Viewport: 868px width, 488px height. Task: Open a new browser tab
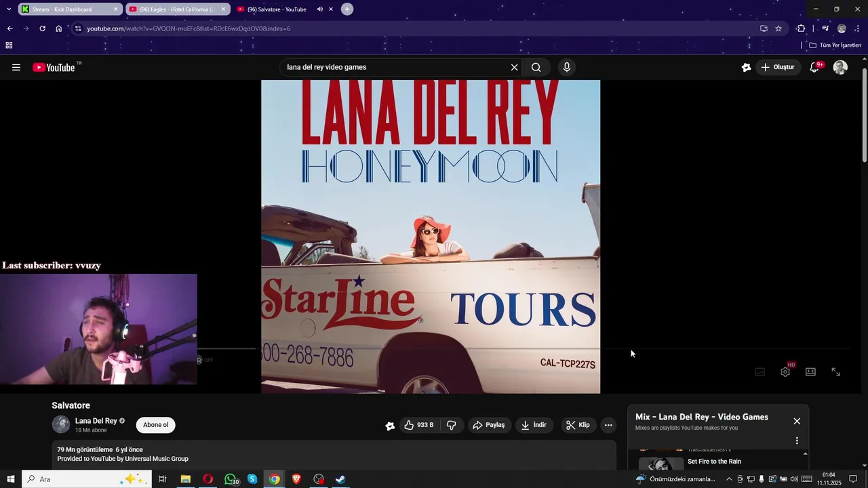(347, 9)
